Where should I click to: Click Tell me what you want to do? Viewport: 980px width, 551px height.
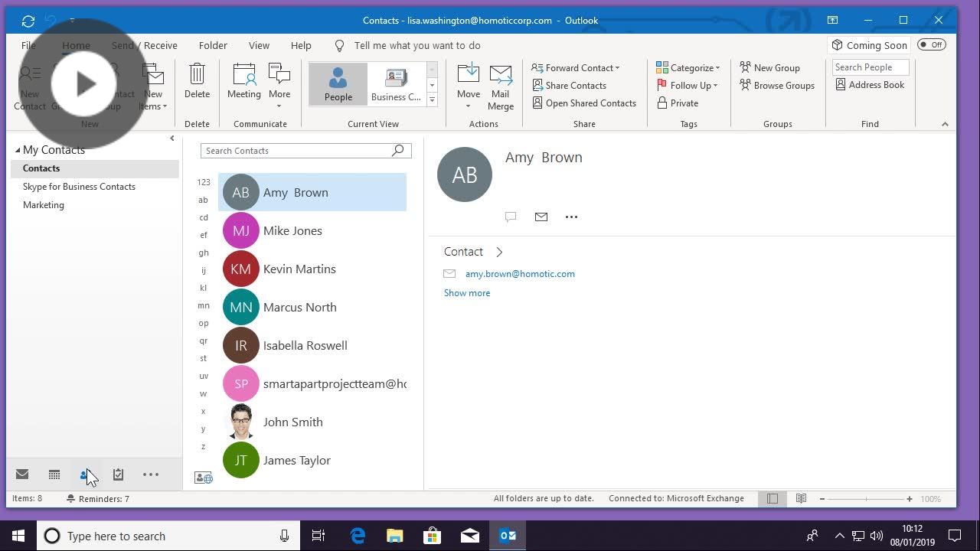(x=417, y=45)
